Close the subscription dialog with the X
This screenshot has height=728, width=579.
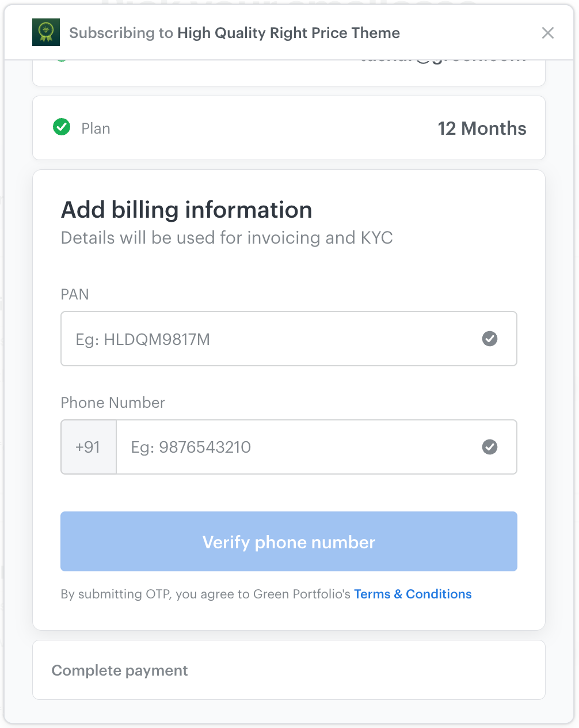[548, 33]
